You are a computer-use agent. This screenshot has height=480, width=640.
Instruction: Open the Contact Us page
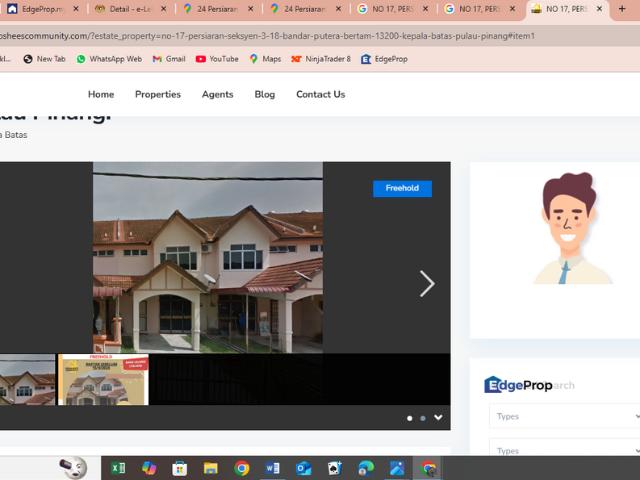[x=320, y=94]
